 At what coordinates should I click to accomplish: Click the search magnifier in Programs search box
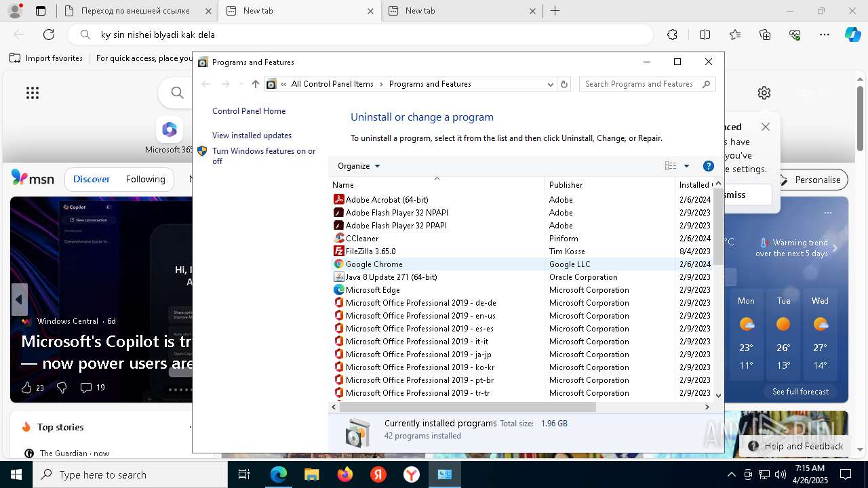706,84
